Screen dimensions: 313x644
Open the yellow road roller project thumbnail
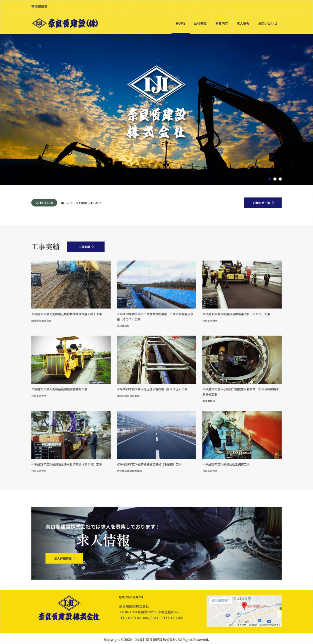pyautogui.click(x=71, y=359)
